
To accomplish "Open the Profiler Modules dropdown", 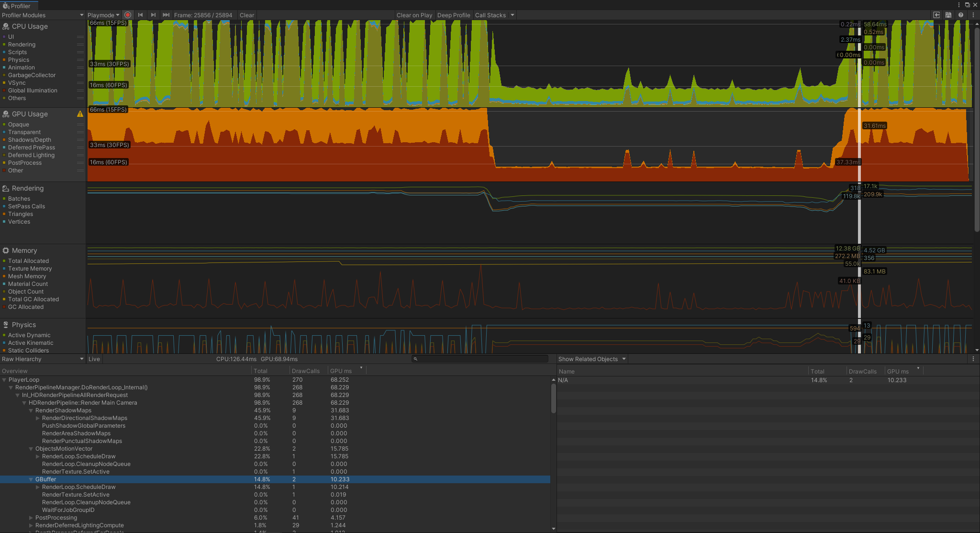I will tap(43, 15).
